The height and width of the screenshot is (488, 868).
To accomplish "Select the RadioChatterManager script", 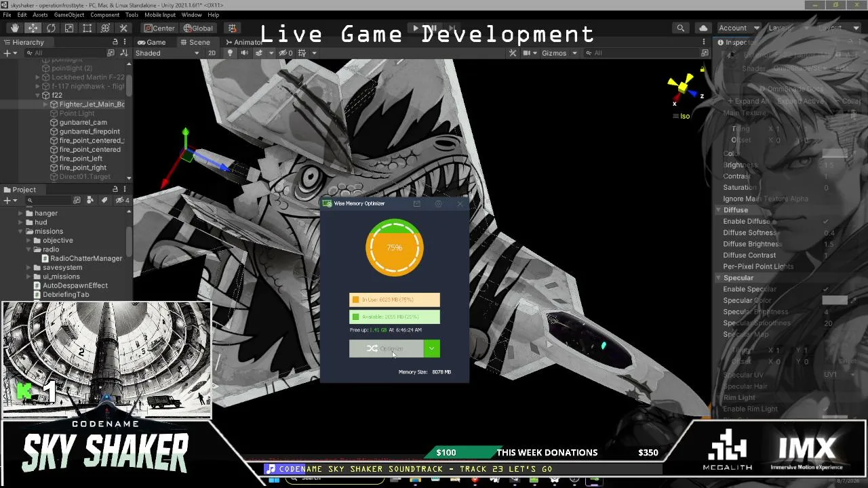I will pos(82,258).
